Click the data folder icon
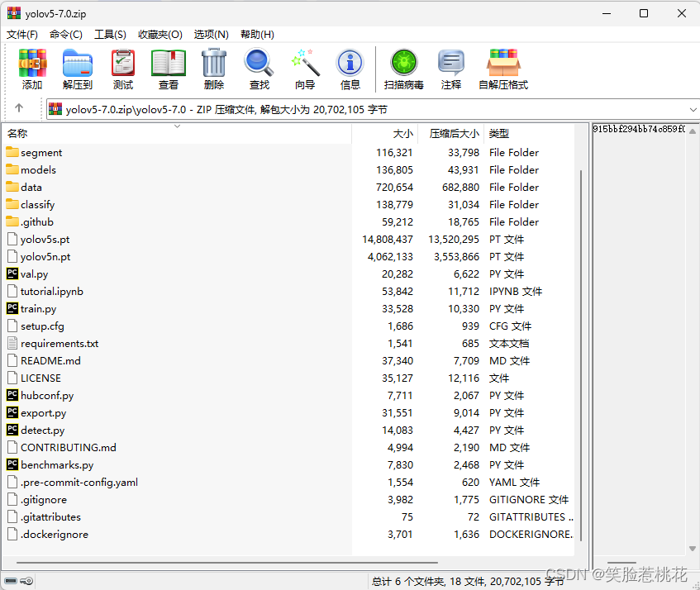Image resolution: width=700 pixels, height=590 pixels. tap(12, 187)
